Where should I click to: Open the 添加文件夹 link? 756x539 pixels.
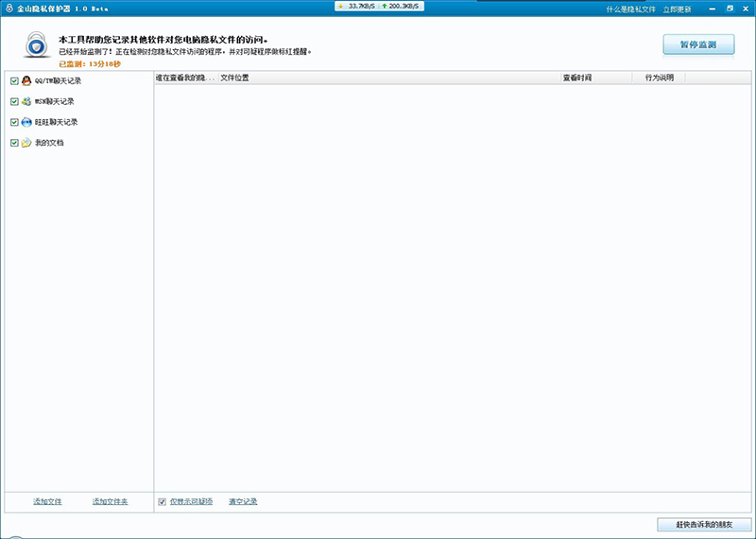coord(110,502)
